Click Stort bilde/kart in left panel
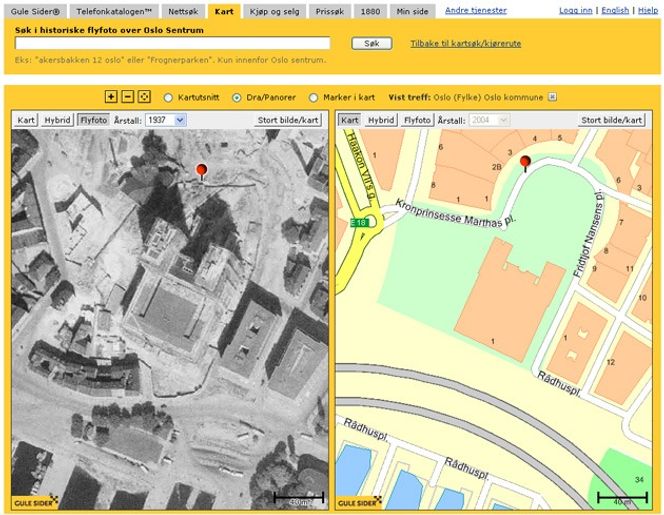664x515 pixels. coord(288,120)
